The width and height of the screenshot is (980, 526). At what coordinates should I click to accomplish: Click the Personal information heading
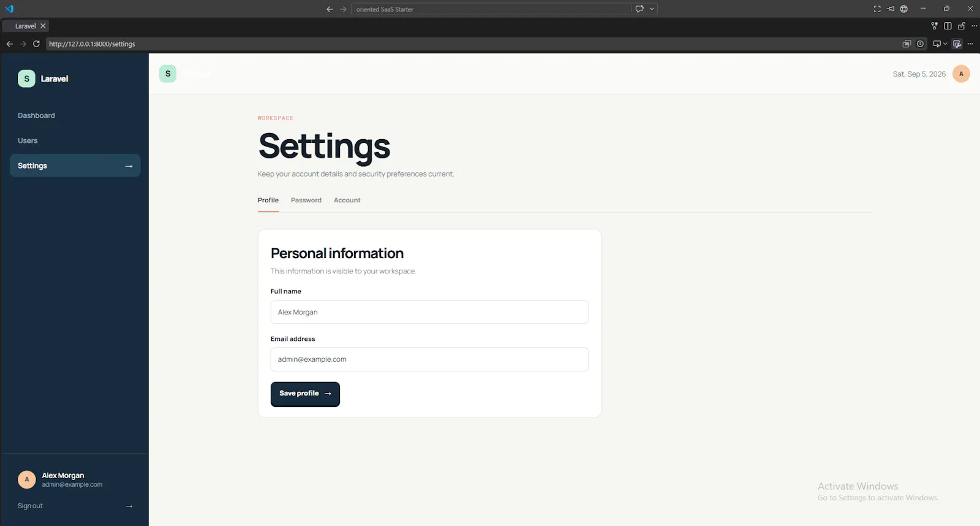point(337,254)
